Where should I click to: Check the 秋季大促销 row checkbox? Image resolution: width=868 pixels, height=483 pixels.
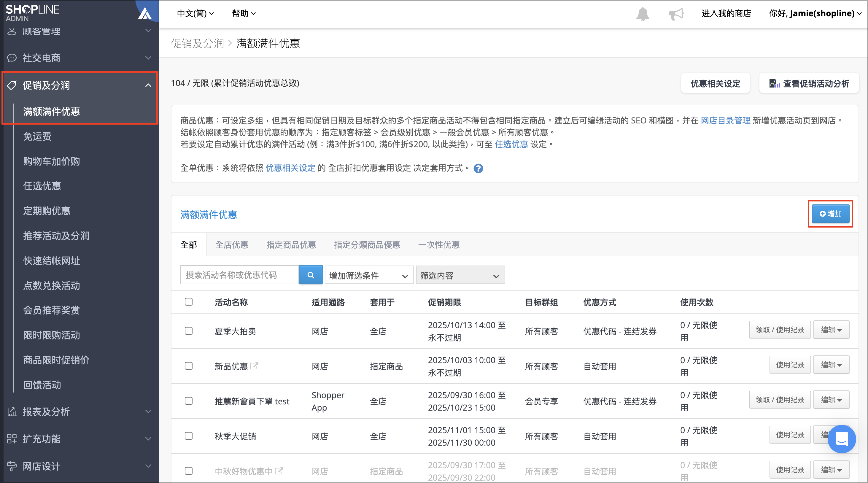click(x=189, y=436)
